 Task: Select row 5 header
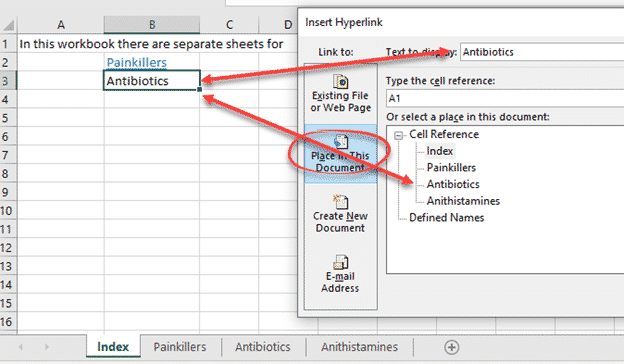click(x=8, y=118)
